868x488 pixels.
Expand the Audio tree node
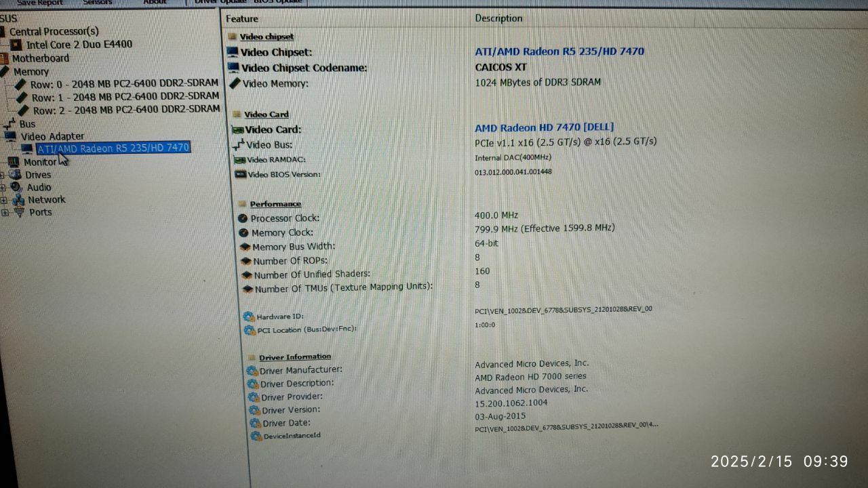[x=3, y=188]
